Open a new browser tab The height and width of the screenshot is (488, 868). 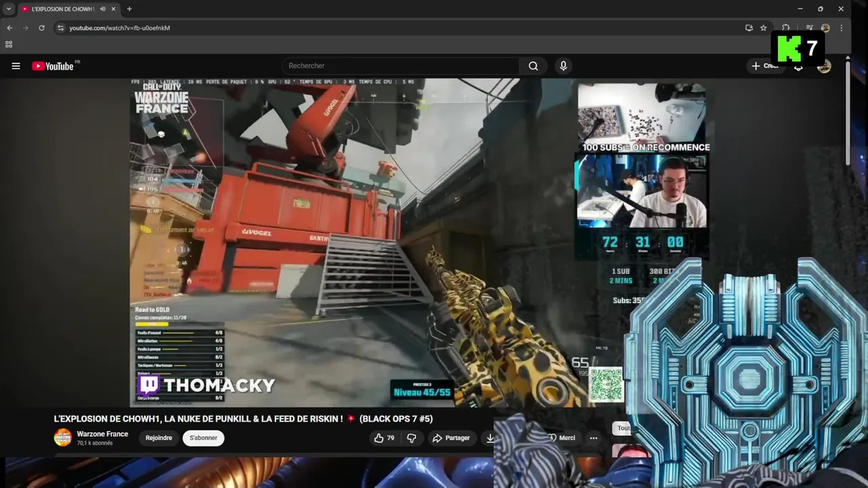click(129, 9)
